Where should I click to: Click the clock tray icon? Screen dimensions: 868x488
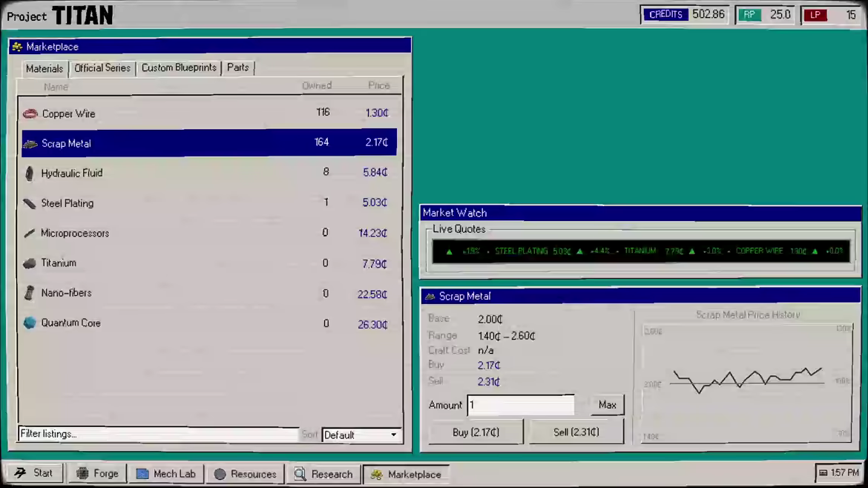[x=823, y=473]
